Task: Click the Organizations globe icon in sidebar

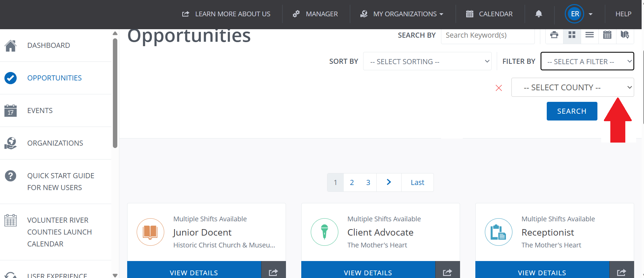Action: 11,143
